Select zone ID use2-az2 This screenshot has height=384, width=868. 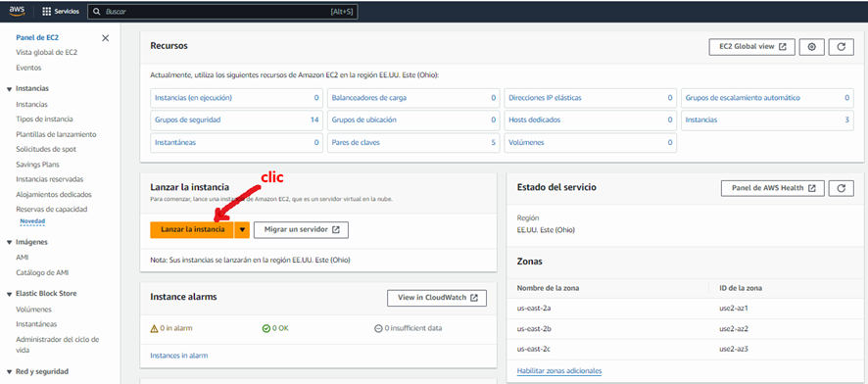(x=734, y=328)
